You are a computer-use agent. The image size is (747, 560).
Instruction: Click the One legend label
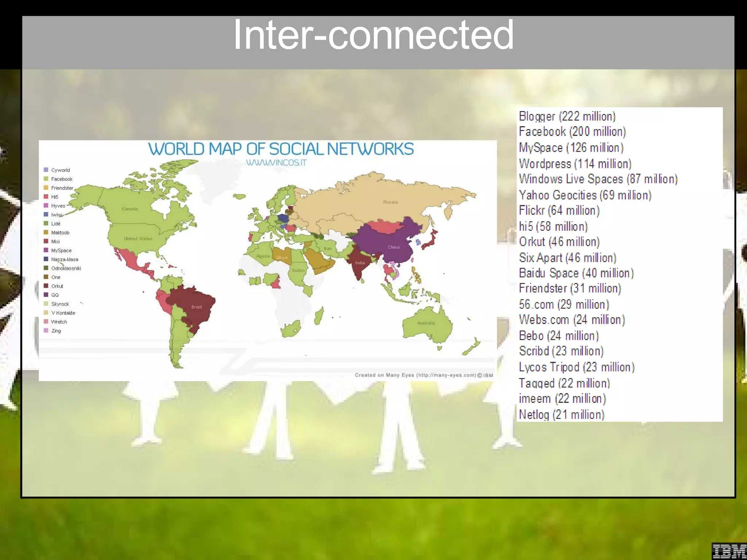[56, 277]
